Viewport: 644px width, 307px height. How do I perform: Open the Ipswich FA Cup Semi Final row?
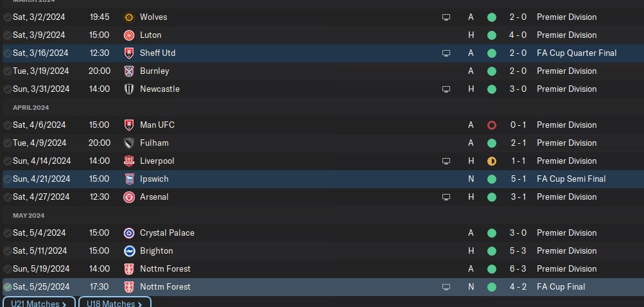coord(321,179)
